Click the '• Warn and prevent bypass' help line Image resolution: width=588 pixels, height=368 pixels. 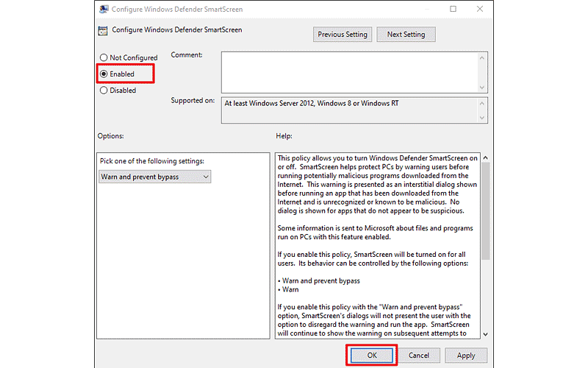(x=319, y=281)
